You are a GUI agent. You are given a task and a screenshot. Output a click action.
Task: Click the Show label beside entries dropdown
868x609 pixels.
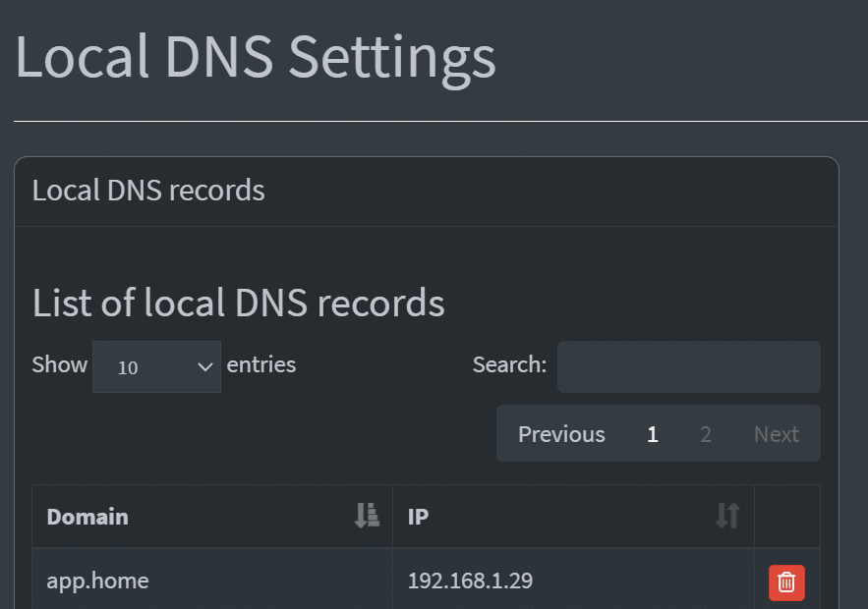60,365
